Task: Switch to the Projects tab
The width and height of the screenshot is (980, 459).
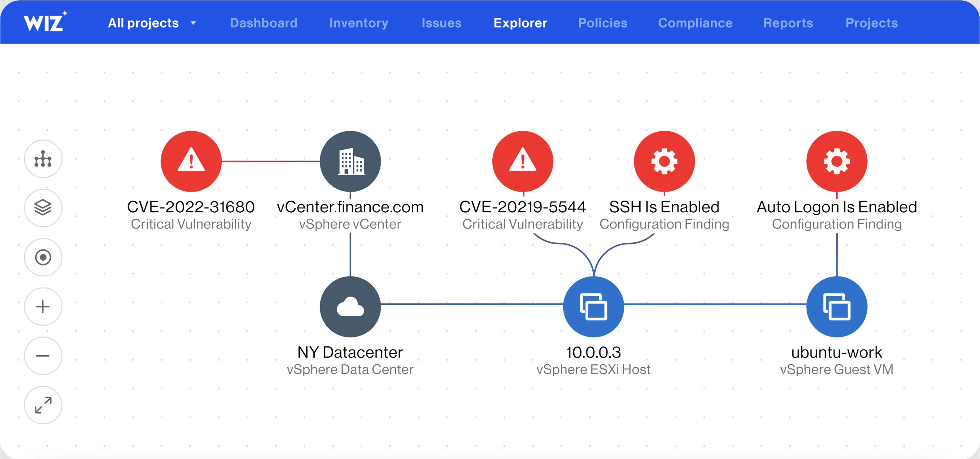Action: 871,23
